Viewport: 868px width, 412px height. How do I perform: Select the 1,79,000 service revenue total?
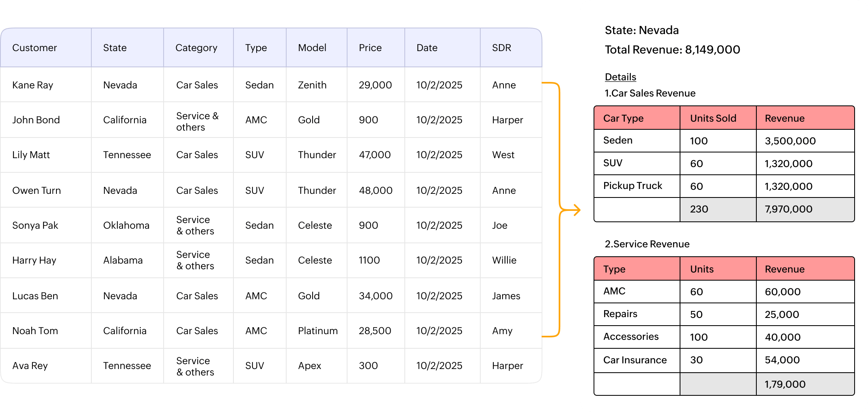point(785,384)
